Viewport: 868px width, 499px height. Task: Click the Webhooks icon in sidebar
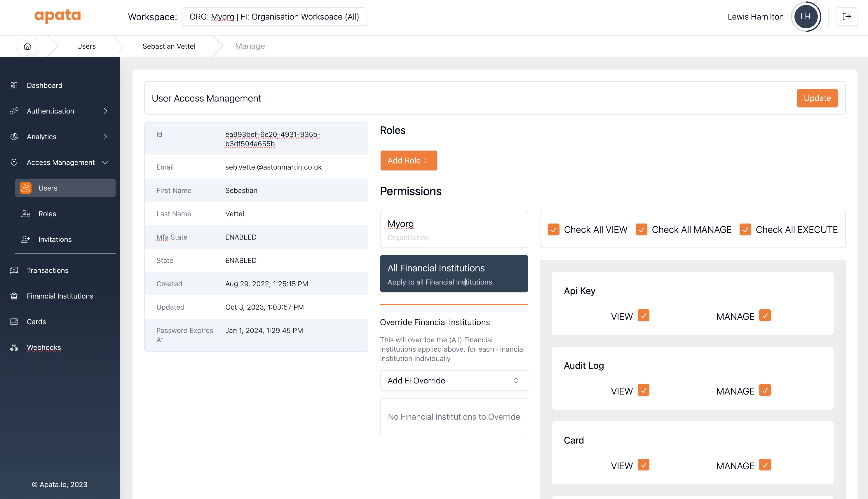[14, 348]
